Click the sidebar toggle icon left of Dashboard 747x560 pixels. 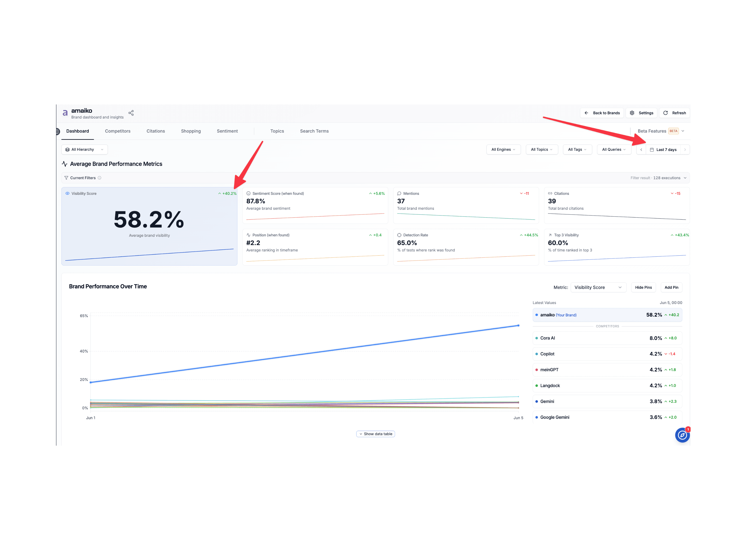click(x=58, y=131)
